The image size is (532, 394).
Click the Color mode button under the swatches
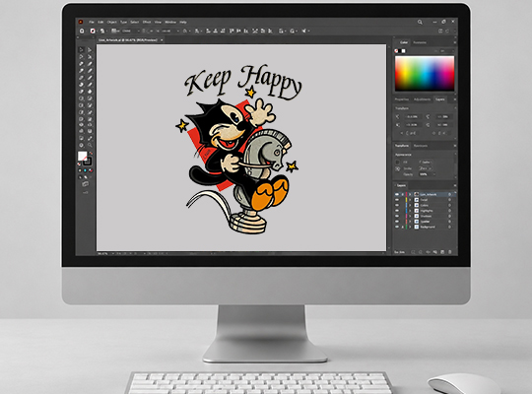click(80, 170)
